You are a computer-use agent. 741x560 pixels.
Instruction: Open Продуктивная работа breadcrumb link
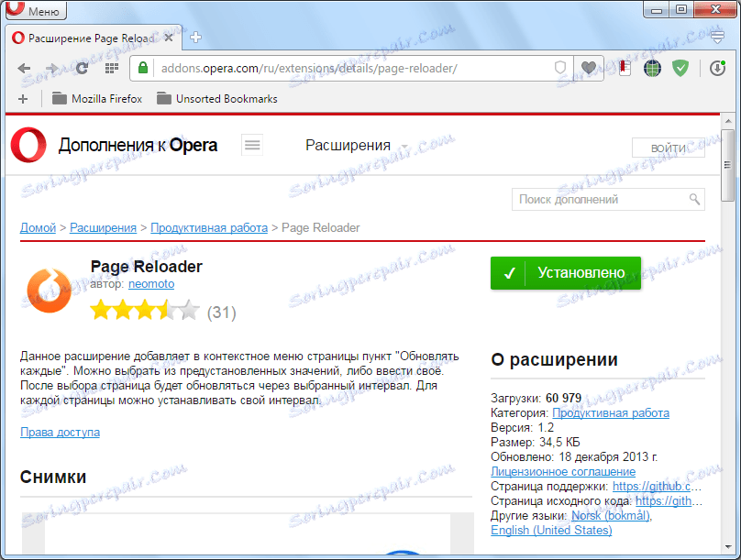(x=209, y=227)
